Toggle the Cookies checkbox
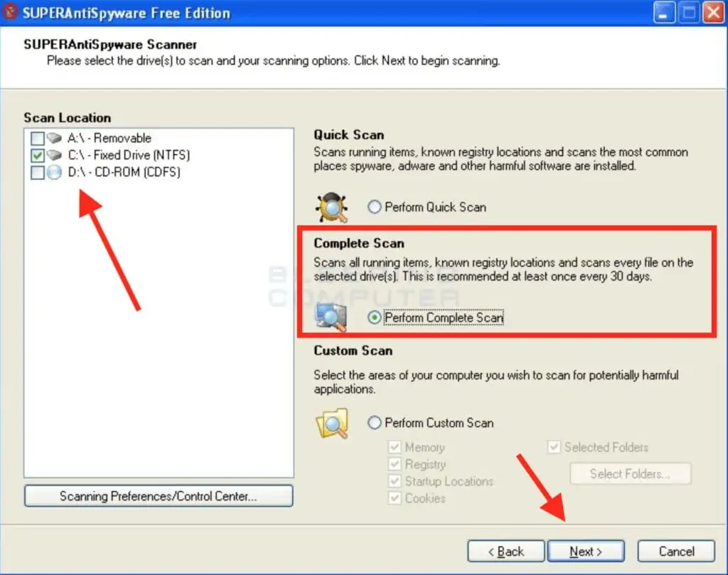 pyautogui.click(x=395, y=498)
